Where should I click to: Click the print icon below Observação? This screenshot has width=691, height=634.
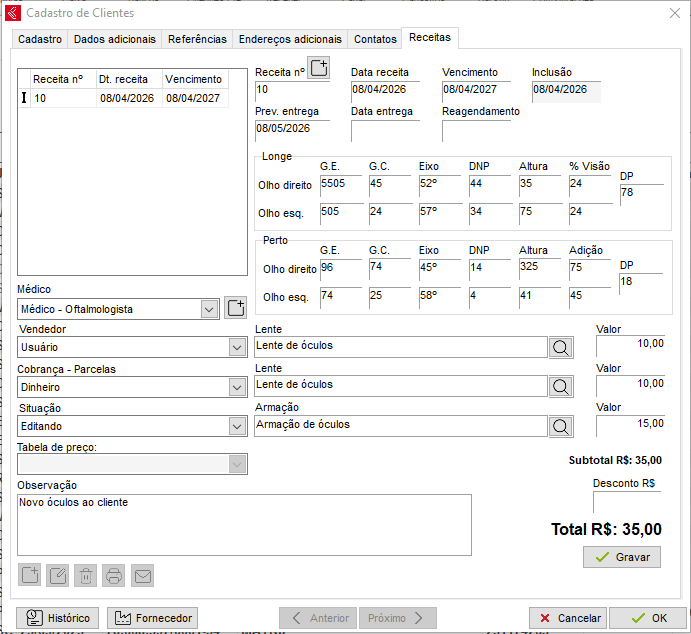click(114, 575)
